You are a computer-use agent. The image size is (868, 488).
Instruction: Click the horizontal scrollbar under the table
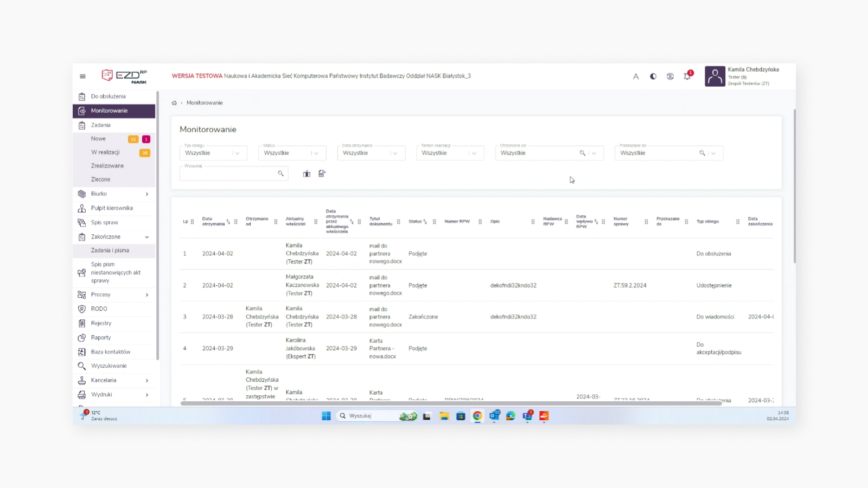[450, 403]
